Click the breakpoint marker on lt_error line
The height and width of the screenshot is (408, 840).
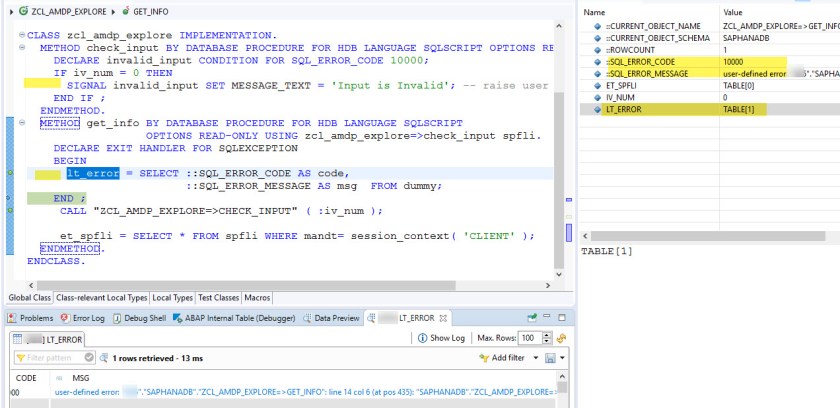pos(10,173)
